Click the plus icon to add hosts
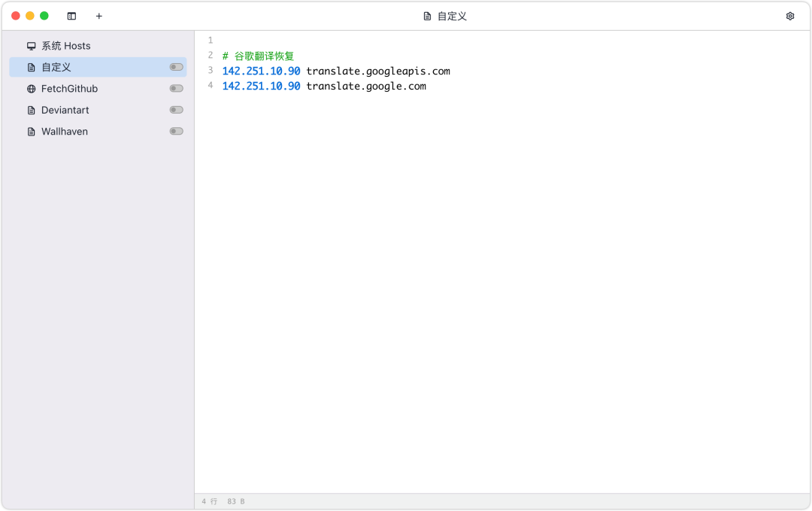This screenshot has height=511, width=812. tap(98, 16)
